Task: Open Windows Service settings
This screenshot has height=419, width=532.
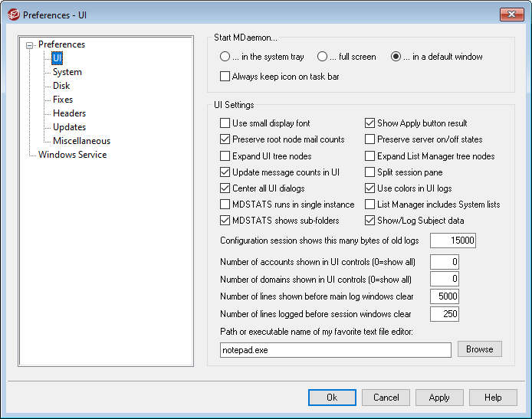Action: (x=72, y=155)
